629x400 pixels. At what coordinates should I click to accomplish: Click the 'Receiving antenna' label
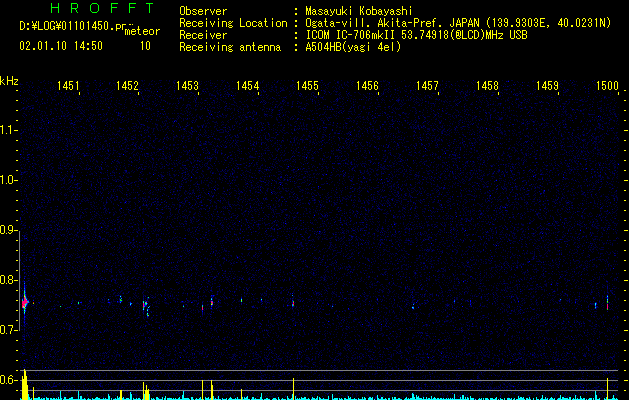coord(230,47)
